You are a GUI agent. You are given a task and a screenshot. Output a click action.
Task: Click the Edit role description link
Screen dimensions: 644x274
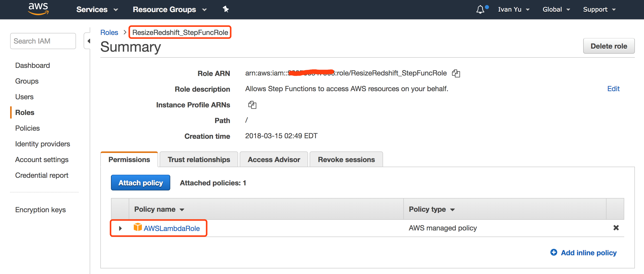click(x=613, y=89)
